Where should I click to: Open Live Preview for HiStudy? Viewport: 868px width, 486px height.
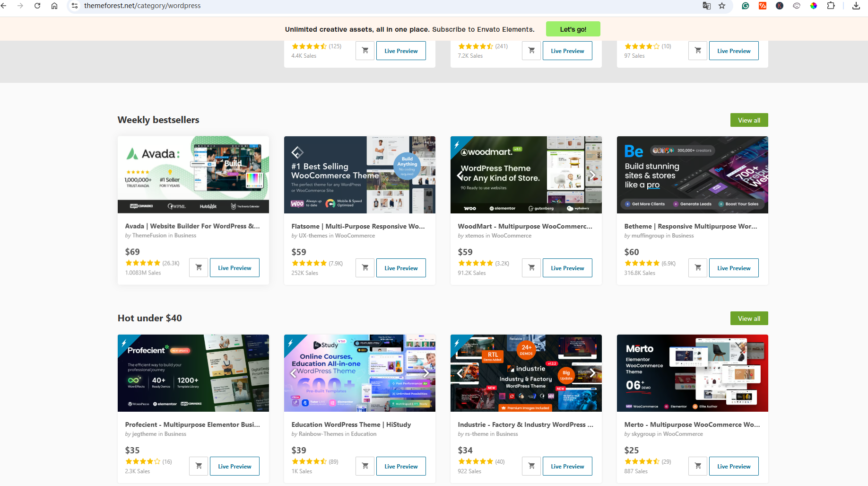click(x=401, y=466)
